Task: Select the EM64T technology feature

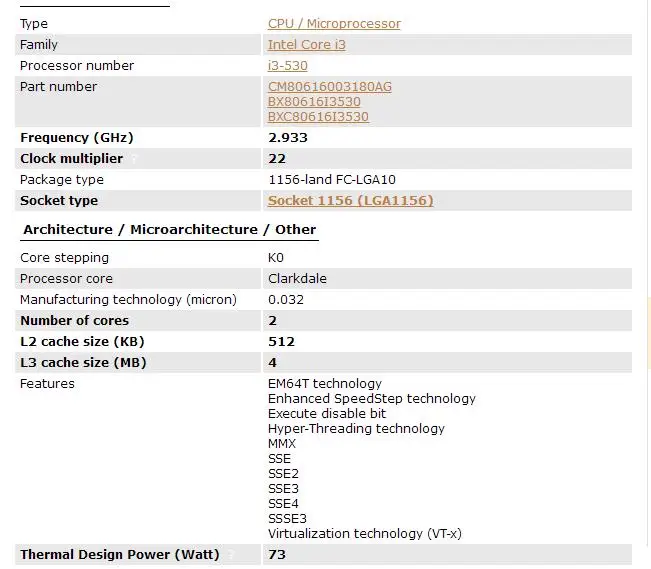Action: tap(325, 383)
